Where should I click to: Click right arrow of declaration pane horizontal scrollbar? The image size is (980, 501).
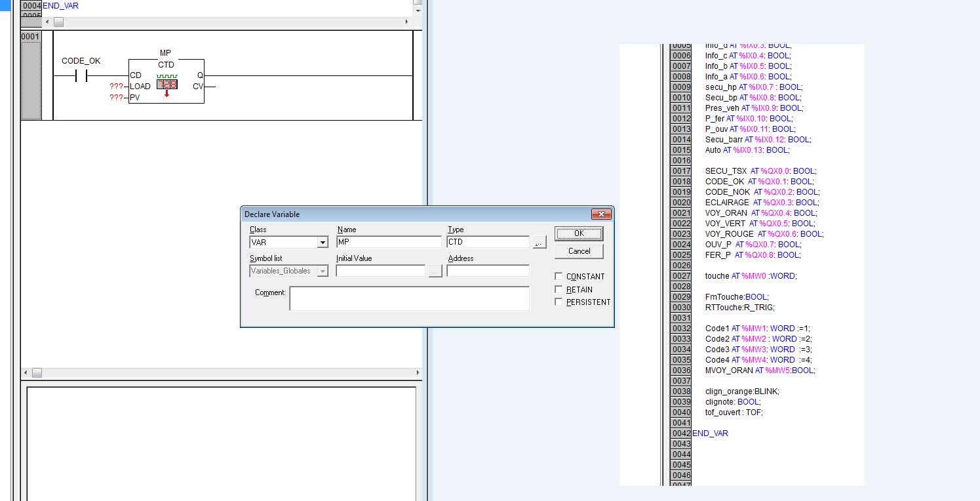pyautogui.click(x=406, y=22)
